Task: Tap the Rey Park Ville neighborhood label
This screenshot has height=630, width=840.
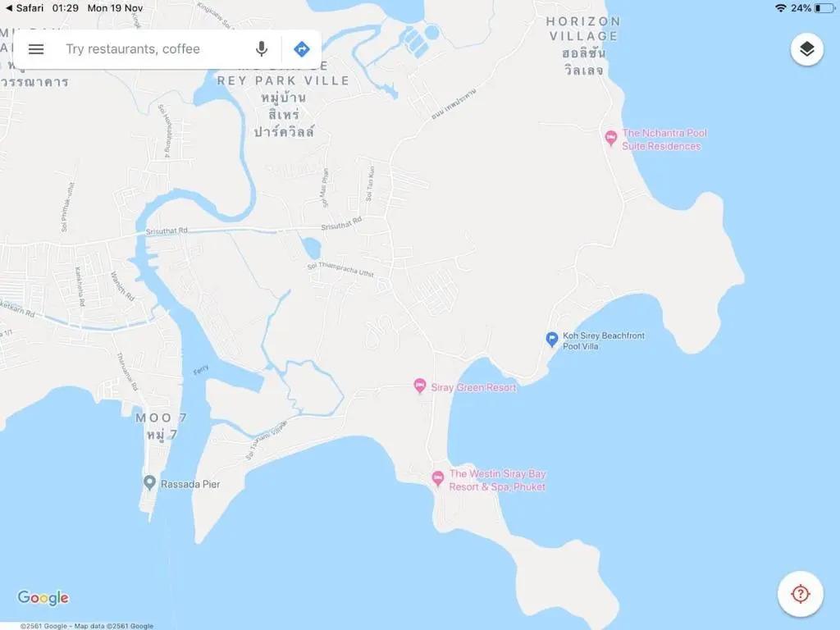Action: (x=283, y=81)
